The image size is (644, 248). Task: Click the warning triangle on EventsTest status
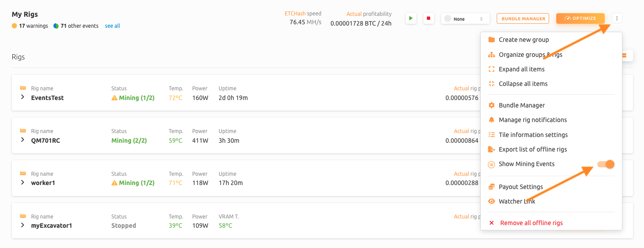115,98
